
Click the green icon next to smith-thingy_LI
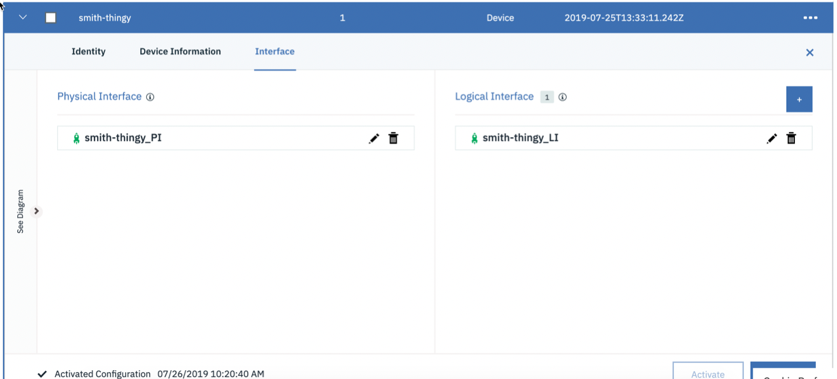475,139
